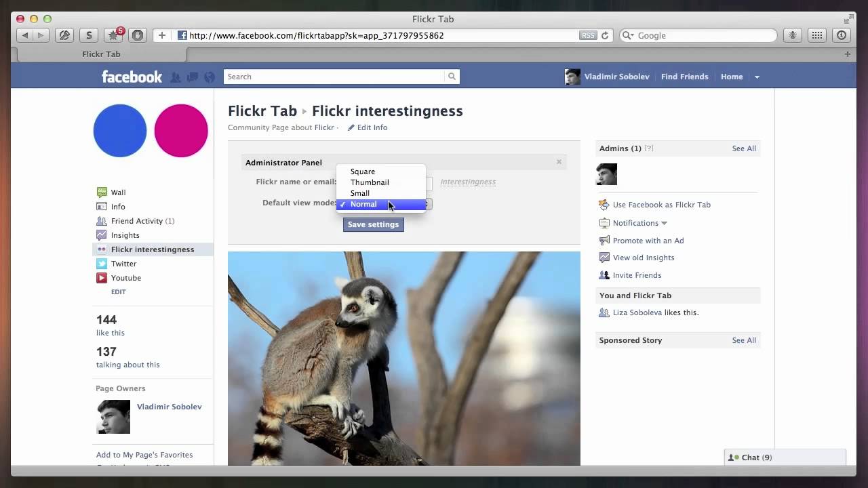Click Home in Facebook top bar
This screenshot has width=868, height=488.
coord(732,77)
